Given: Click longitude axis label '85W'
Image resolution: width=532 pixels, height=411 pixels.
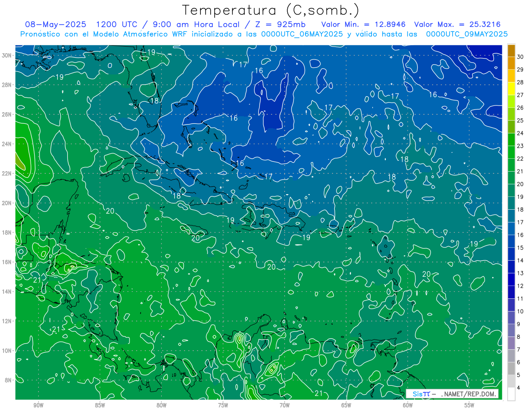Looking at the screenshot, I should point(100,405).
